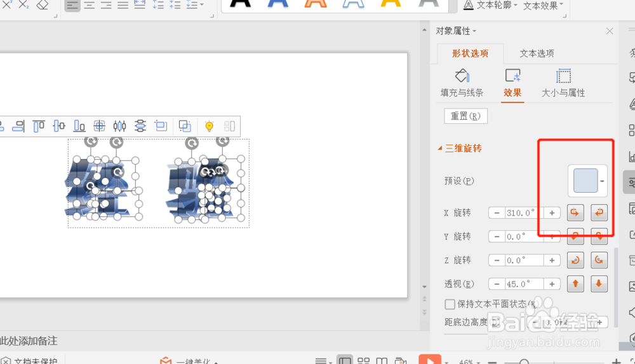Align selected objects to bottom
635x364 pixels.
tap(79, 126)
